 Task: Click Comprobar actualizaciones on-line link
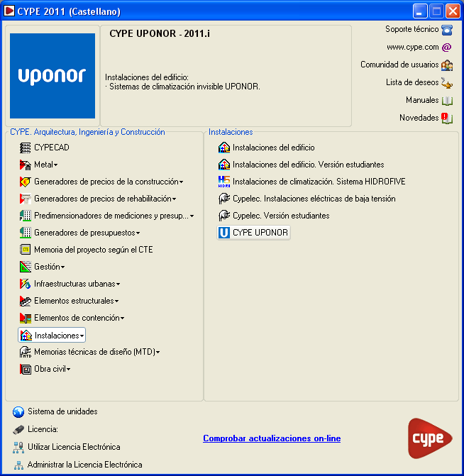pyautogui.click(x=272, y=438)
